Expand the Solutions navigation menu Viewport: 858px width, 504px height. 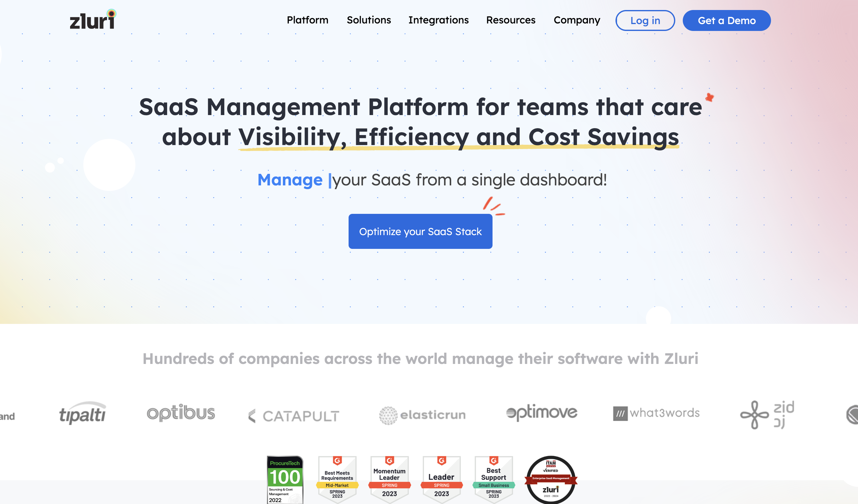[x=369, y=20]
